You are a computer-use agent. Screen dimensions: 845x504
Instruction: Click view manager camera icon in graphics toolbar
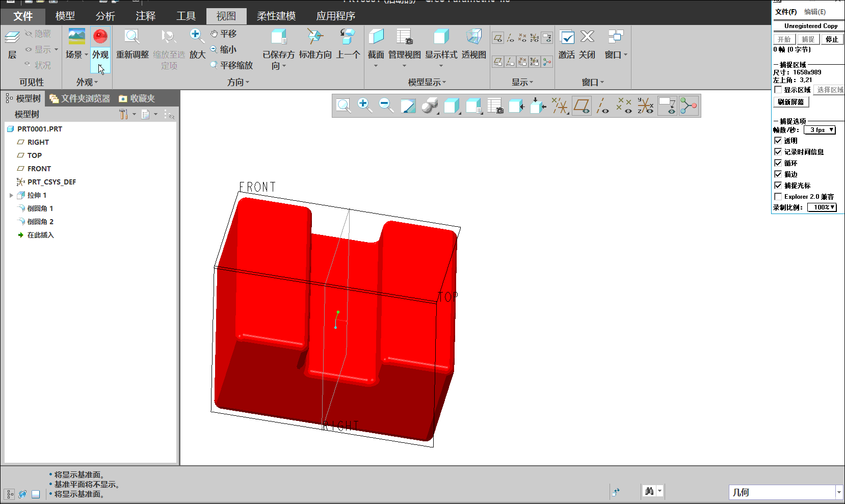pos(495,105)
